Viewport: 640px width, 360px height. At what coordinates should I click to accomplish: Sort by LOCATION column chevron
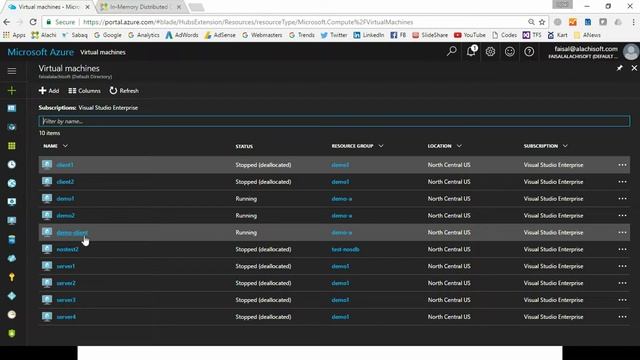pyautogui.click(x=459, y=146)
